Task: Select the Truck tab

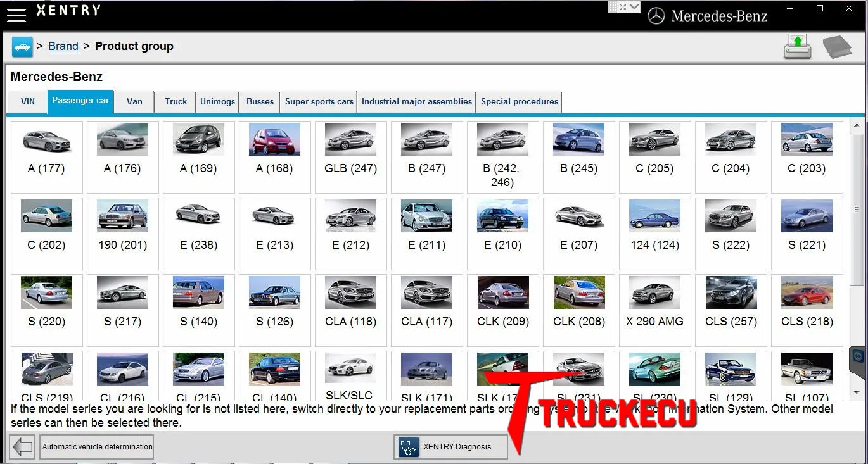Action: coord(175,101)
